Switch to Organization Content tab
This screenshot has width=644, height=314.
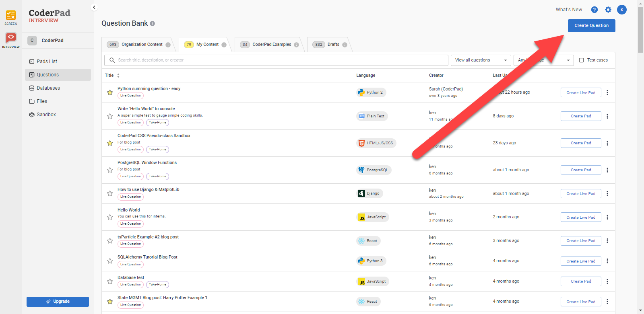138,45
